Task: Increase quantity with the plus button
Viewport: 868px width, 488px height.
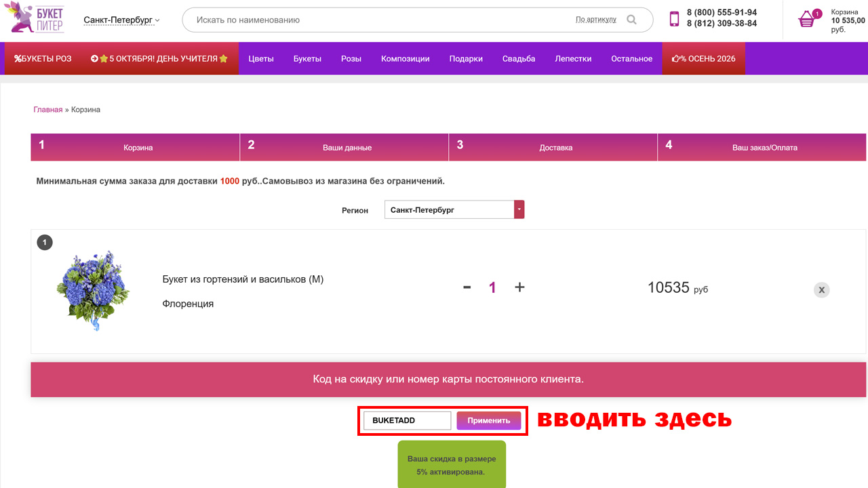Action: tap(519, 287)
